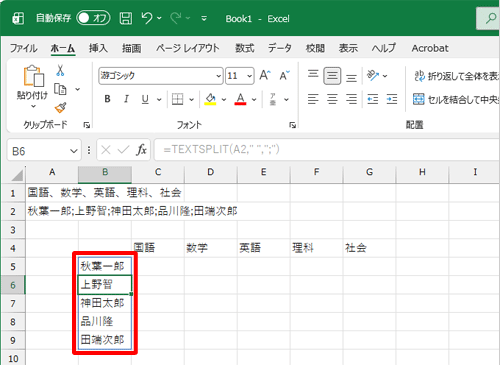Click the formula bar with TEXTSPLIT formula
Image resolution: width=500 pixels, height=365 pixels.
click(x=328, y=149)
